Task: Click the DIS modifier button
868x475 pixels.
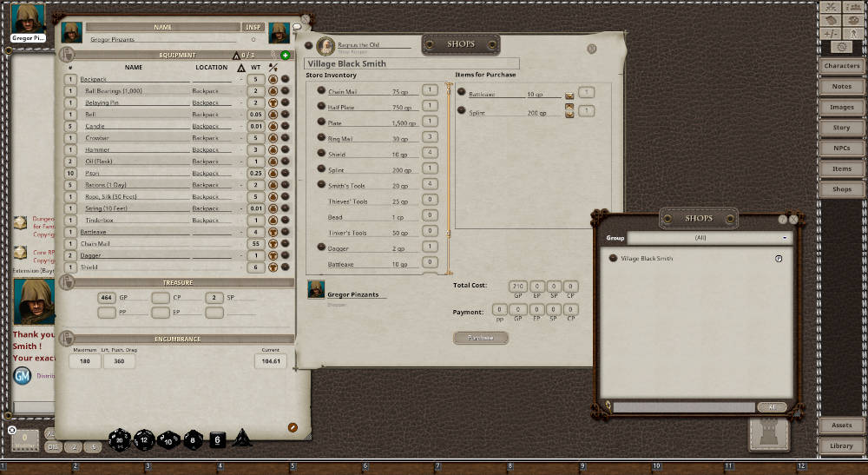Action: (x=53, y=446)
